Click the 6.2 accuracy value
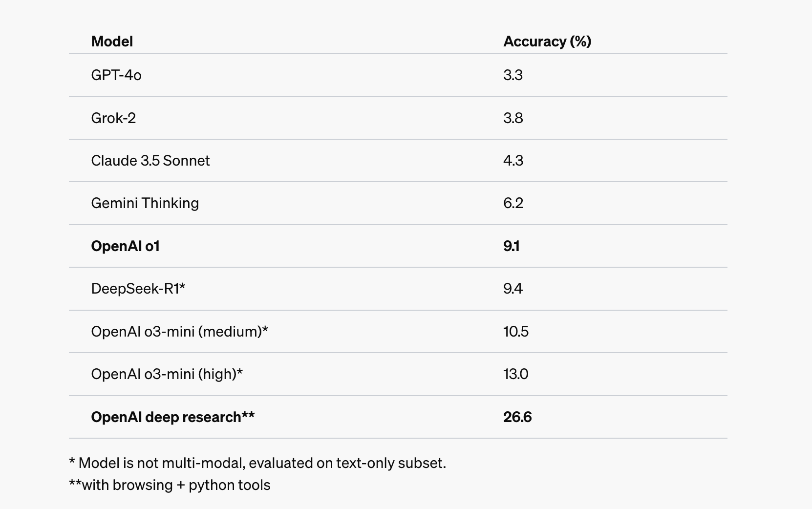 [x=513, y=203]
